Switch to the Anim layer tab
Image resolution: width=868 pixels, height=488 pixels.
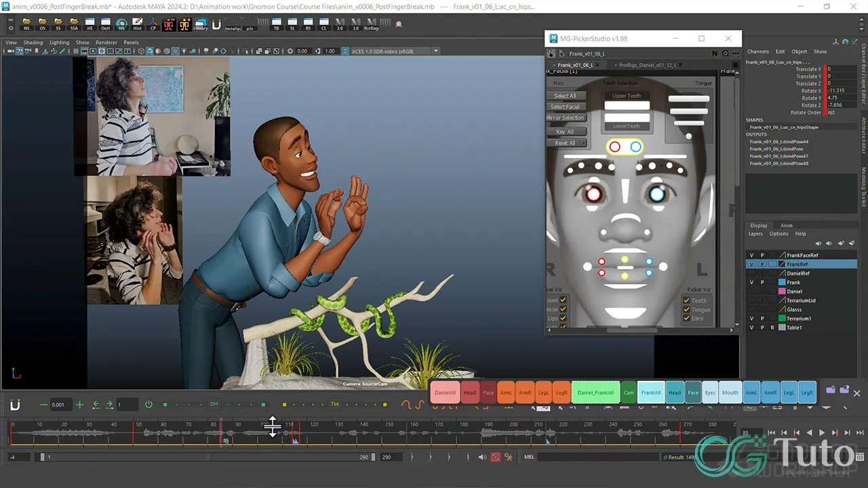786,226
